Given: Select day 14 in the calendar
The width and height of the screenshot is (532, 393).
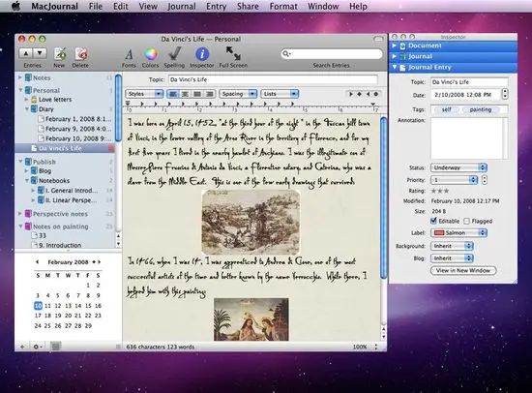Looking at the screenshot, I should tap(78, 306).
